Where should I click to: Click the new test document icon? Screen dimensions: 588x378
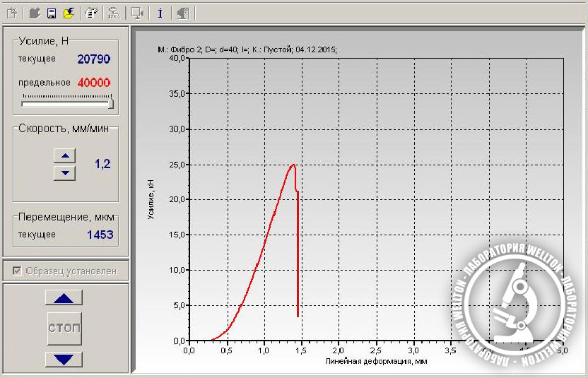12,13
